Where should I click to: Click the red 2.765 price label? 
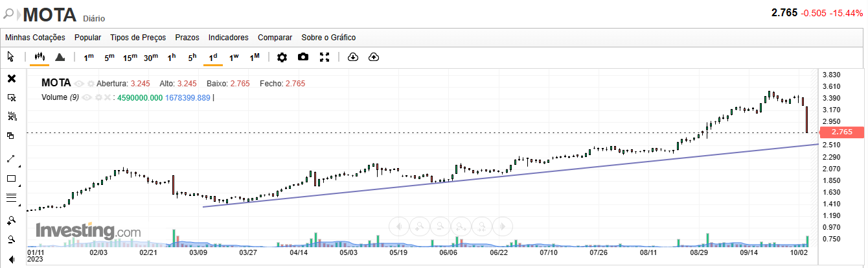point(840,132)
